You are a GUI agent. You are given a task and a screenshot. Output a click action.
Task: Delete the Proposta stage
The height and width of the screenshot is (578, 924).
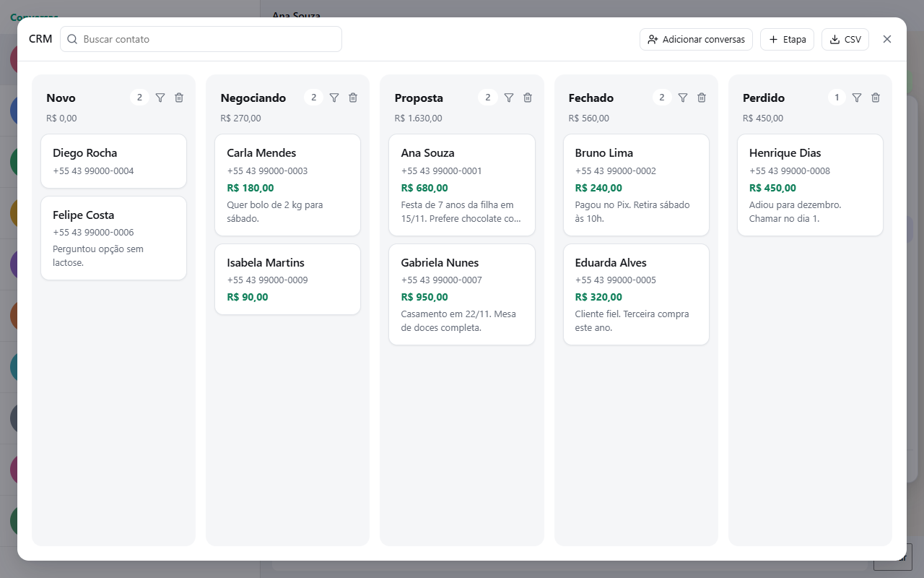[528, 98]
